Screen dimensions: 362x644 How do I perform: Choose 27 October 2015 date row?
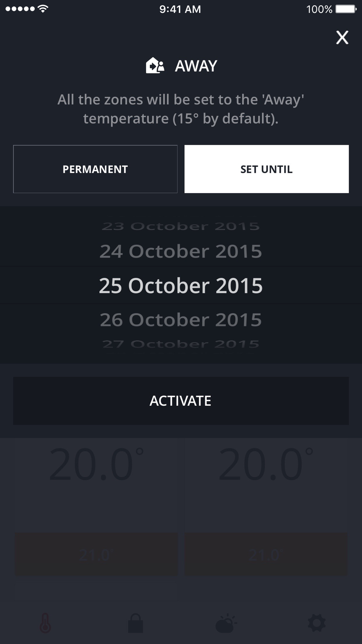pyautogui.click(x=181, y=344)
